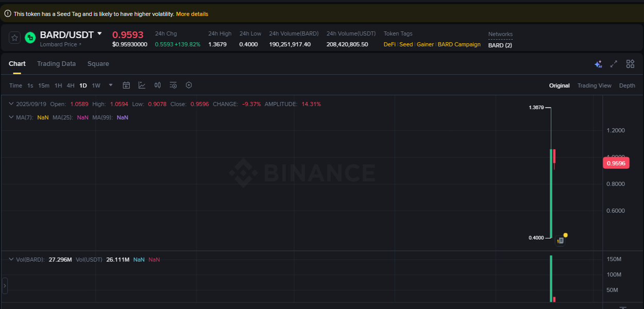This screenshot has width=644, height=309.
Task: Click the More details link in the Seed warning
Action: [192, 14]
